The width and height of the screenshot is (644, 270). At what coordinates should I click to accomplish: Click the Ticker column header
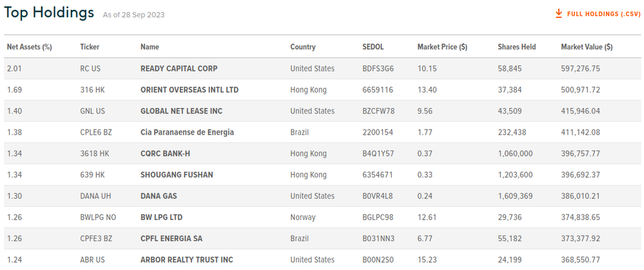click(90, 47)
